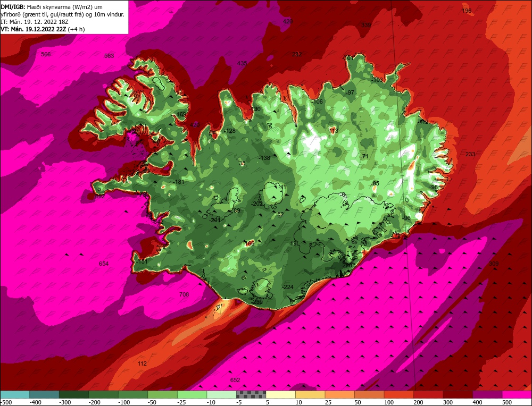Pick the darkest green swatch from -300 to -200

[73, 394]
